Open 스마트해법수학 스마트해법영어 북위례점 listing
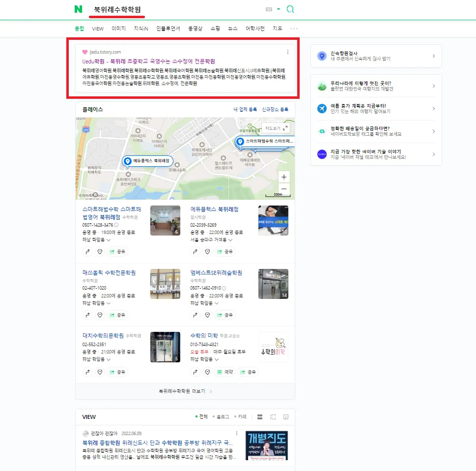The height and width of the screenshot is (471, 476). click(112, 213)
